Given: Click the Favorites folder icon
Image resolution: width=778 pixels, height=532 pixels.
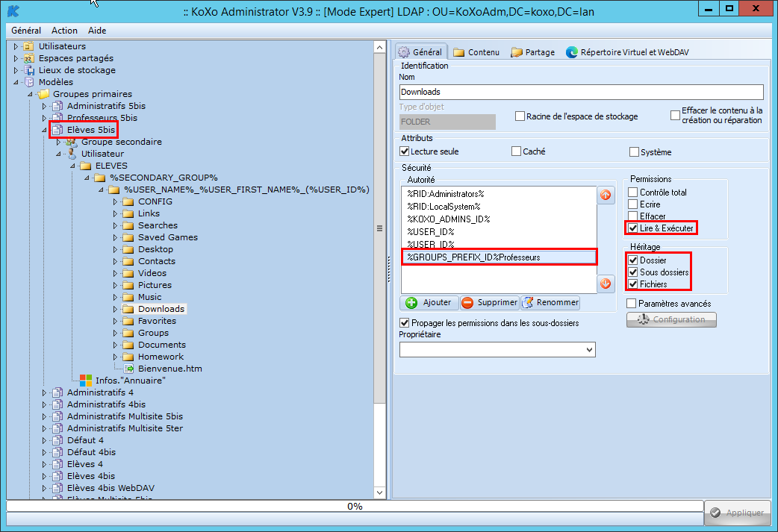Looking at the screenshot, I should (128, 321).
